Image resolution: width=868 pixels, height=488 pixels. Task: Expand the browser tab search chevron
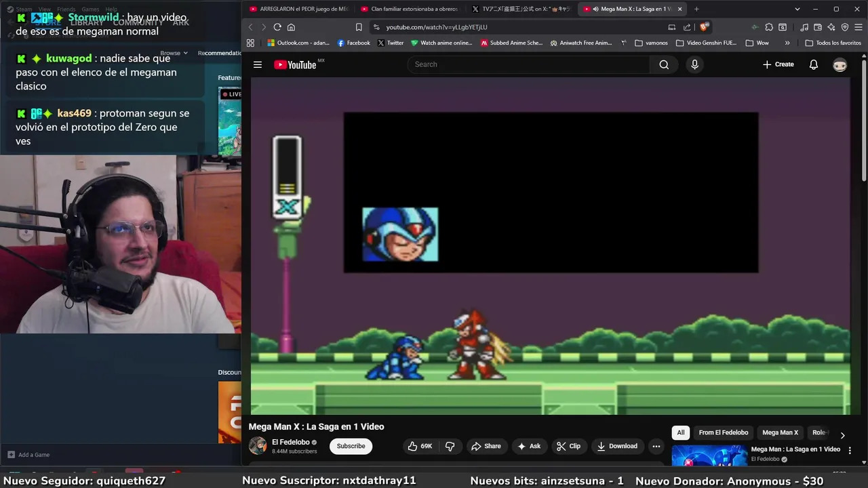coord(797,9)
